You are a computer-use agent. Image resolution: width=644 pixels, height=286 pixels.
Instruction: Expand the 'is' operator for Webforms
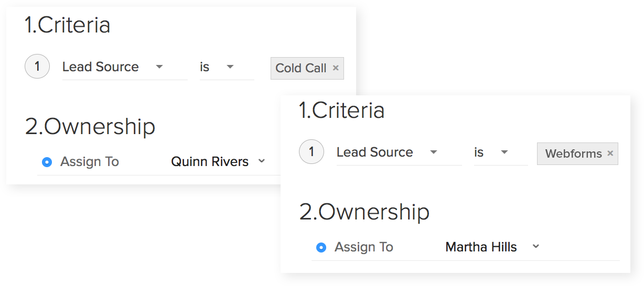point(504,152)
